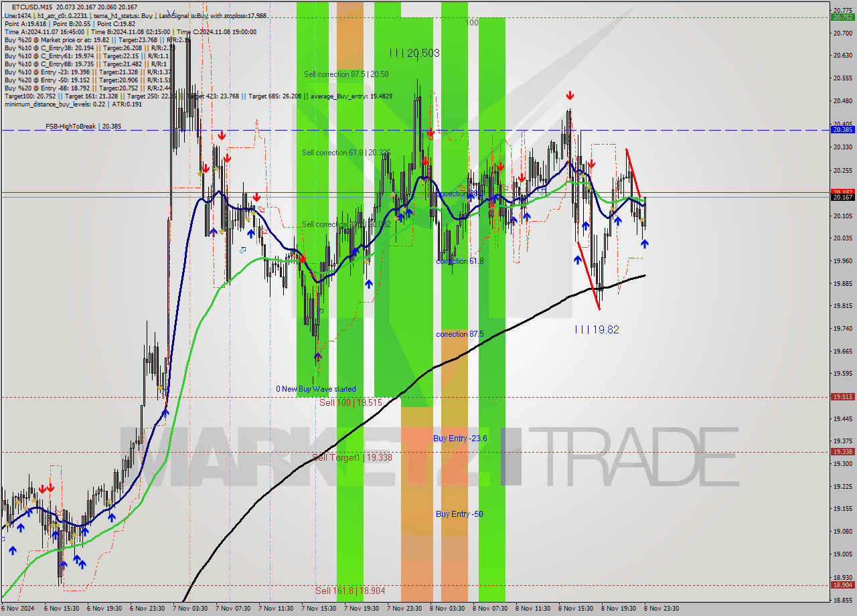Click the ETCUSD,M15 chart title

pyautogui.click(x=33, y=7)
